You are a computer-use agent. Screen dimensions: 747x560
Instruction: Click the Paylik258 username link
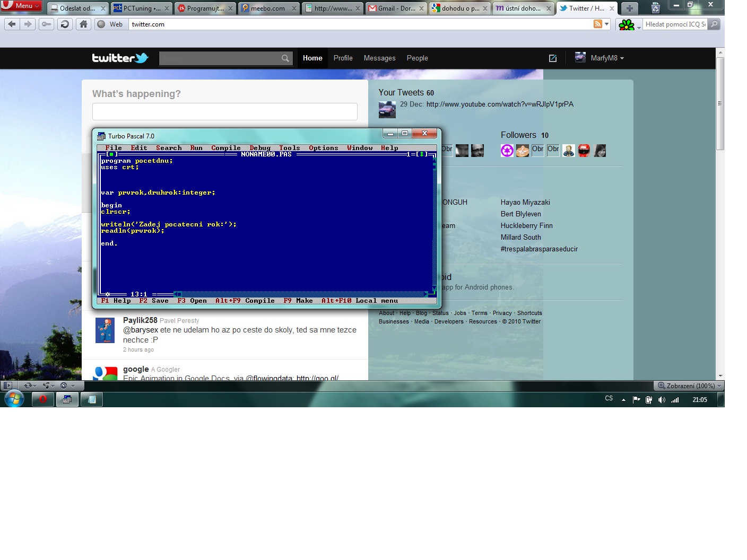140,320
